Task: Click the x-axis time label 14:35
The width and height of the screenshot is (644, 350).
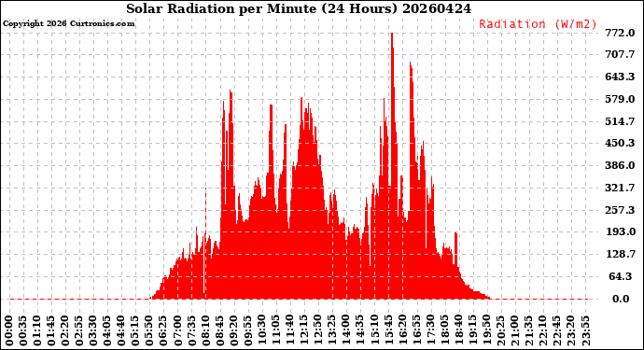Action: (x=361, y=331)
